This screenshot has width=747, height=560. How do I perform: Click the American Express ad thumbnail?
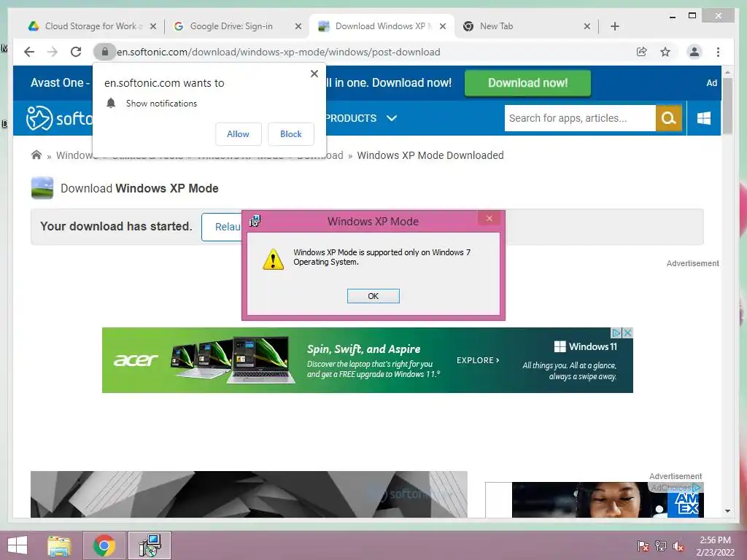point(608,499)
